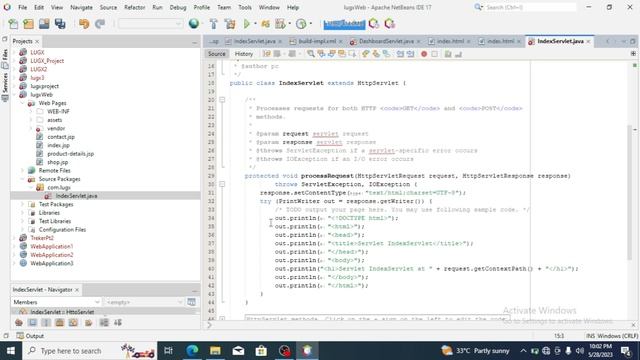The width and height of the screenshot is (640, 360).
Task: Click the Clean and Build Project icon
Action: coord(230,24)
